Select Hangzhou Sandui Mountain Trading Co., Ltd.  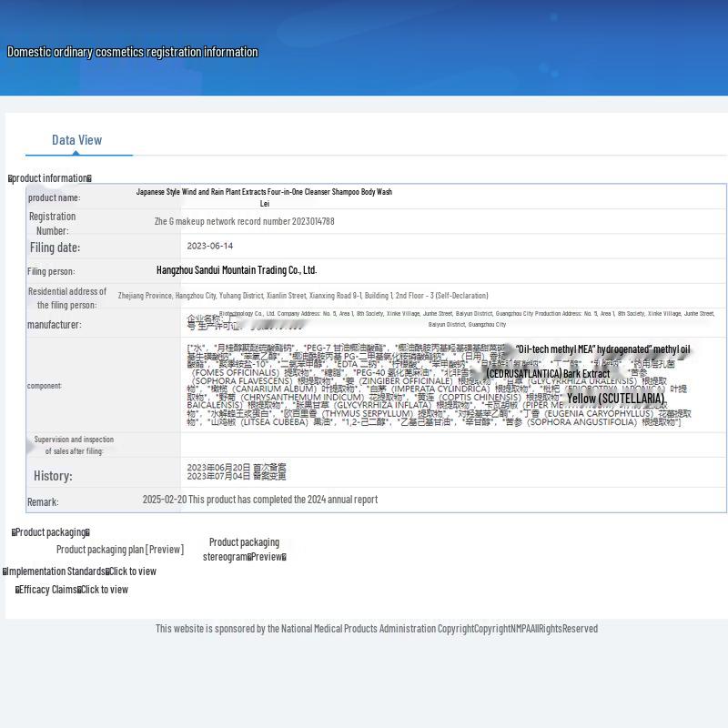(x=237, y=270)
